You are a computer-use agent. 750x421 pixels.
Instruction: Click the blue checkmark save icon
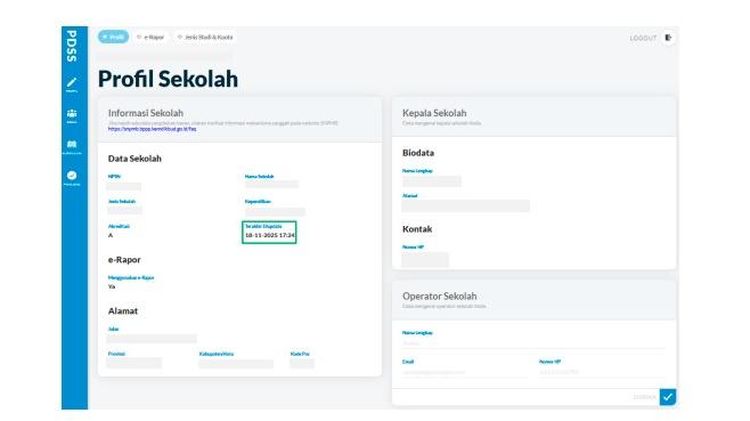tap(668, 396)
